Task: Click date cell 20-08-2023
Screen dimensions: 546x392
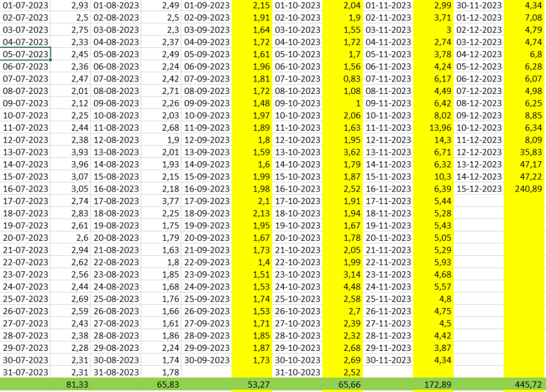Action: pos(116,238)
